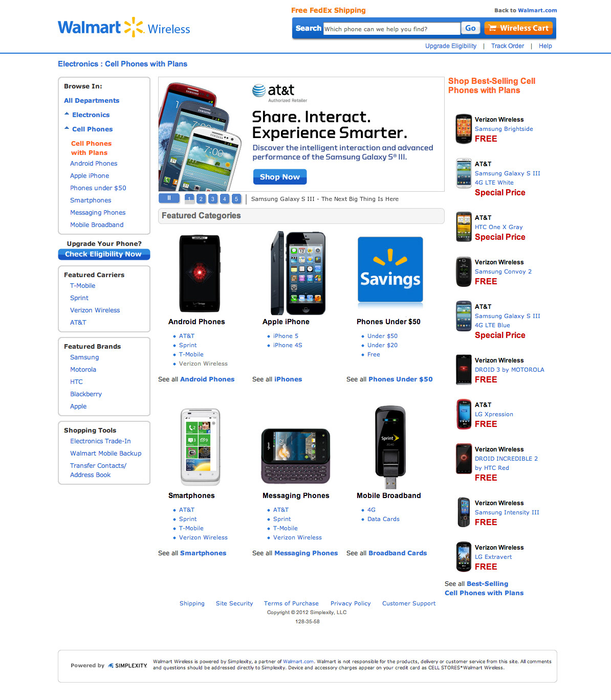The width and height of the screenshot is (611, 700).
Task: Click Shop Now on AT&T banner
Action: [x=280, y=177]
